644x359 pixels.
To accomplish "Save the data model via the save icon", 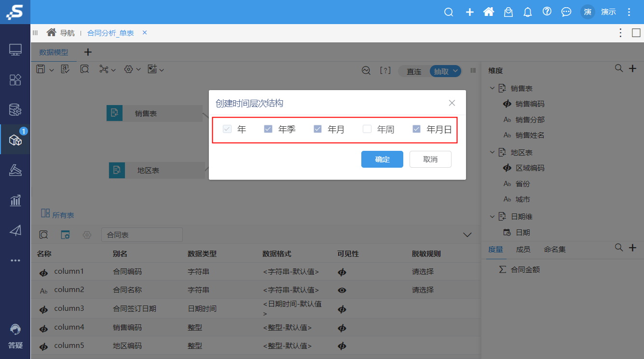I will pos(41,69).
